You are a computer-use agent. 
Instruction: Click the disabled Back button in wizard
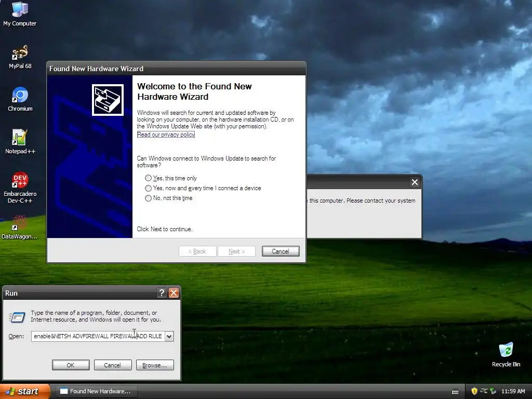(197, 251)
